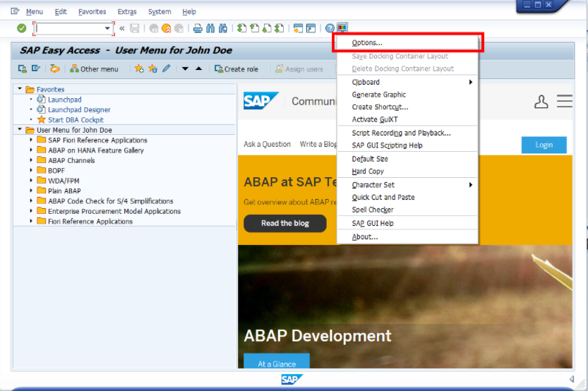Image resolution: width=588 pixels, height=391 pixels.
Task: Go to Previous Page icon
Action: tap(254, 28)
